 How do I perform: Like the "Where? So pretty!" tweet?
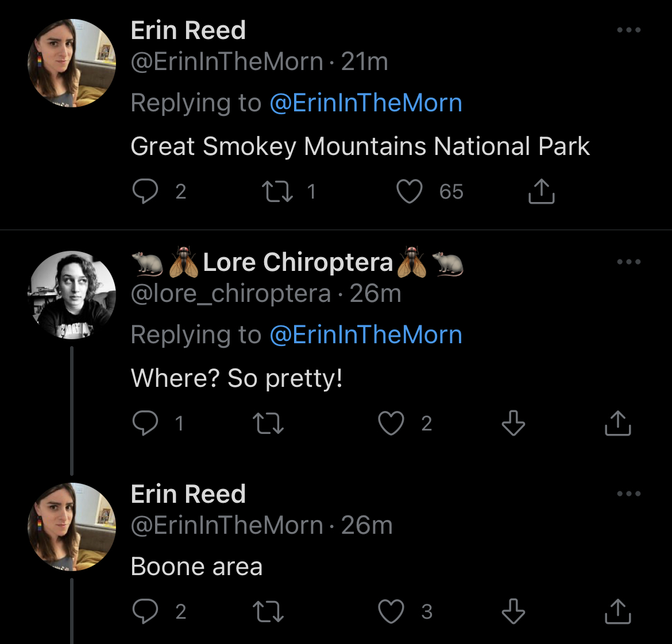coord(391,424)
